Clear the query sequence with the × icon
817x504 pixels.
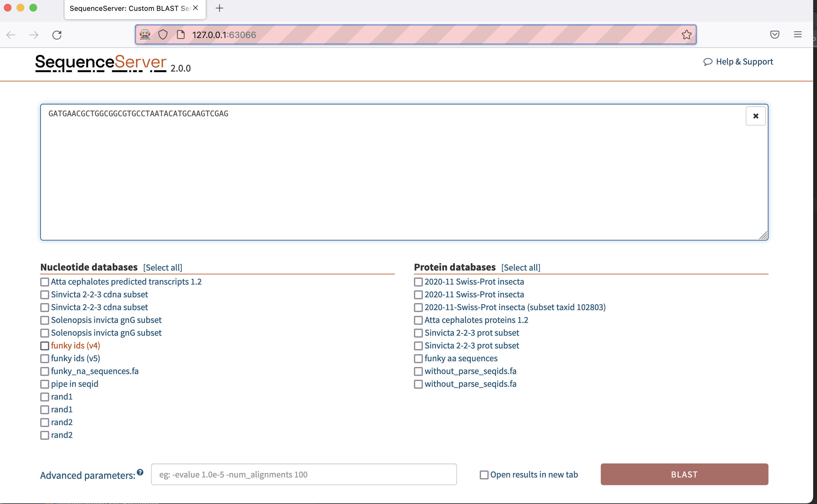click(x=755, y=116)
